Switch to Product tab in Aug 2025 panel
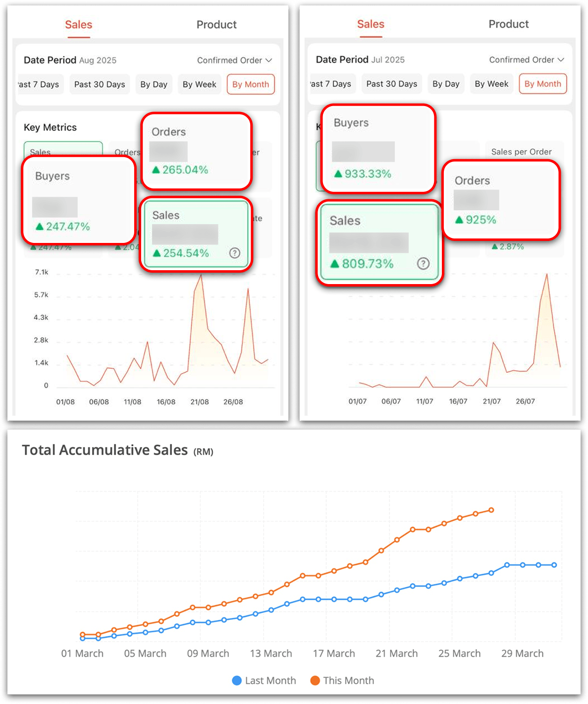Viewport: 588px width, 704px height. tap(216, 25)
